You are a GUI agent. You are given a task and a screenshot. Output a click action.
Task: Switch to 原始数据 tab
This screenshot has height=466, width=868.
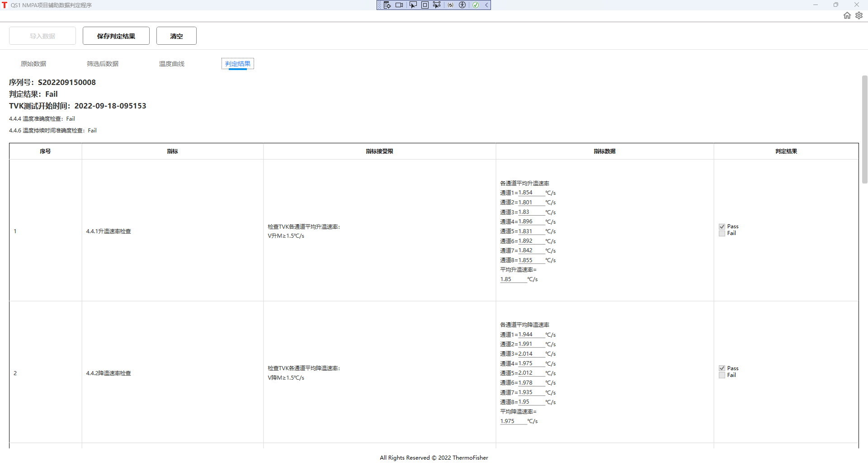point(33,64)
